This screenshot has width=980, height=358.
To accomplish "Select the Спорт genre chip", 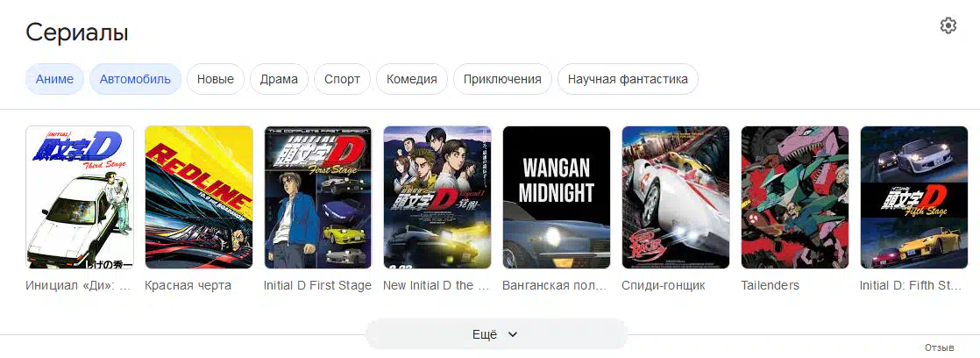I will tap(343, 80).
